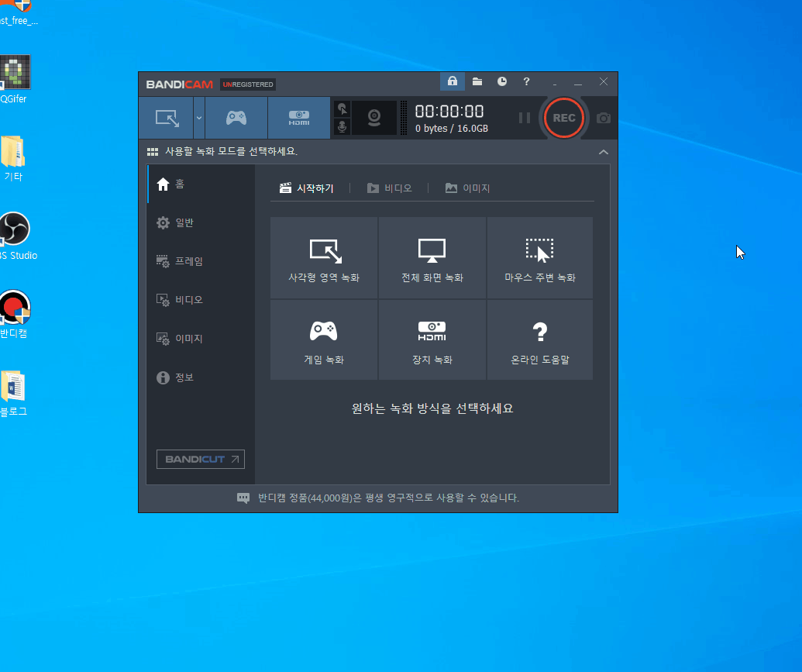Click the BANDICAM logo

[180, 84]
